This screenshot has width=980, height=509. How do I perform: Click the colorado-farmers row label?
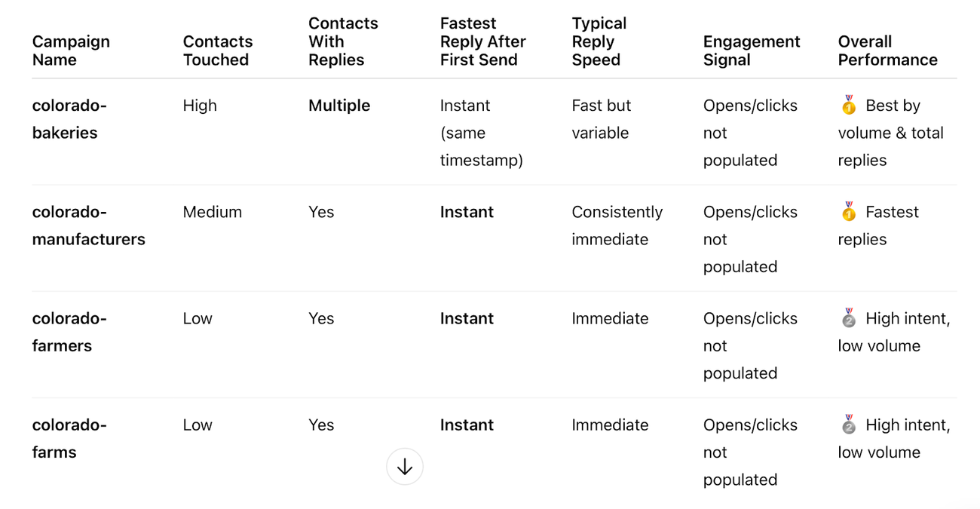coord(69,332)
